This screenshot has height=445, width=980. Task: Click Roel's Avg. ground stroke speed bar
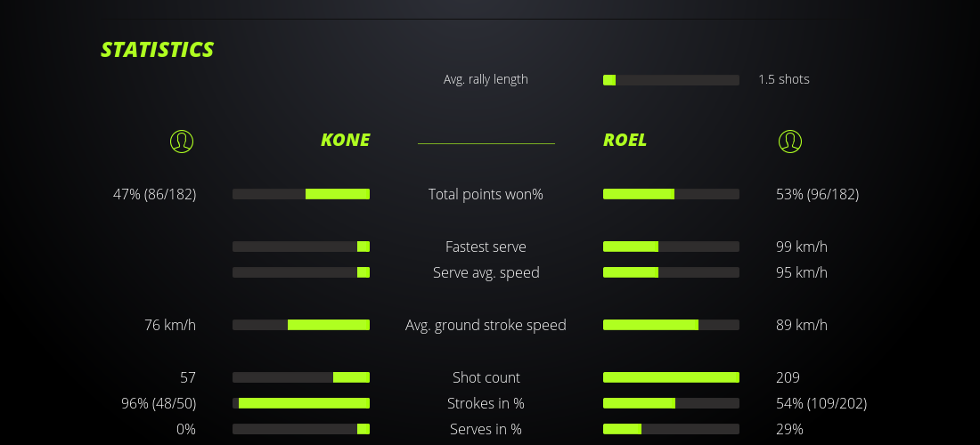671,325
